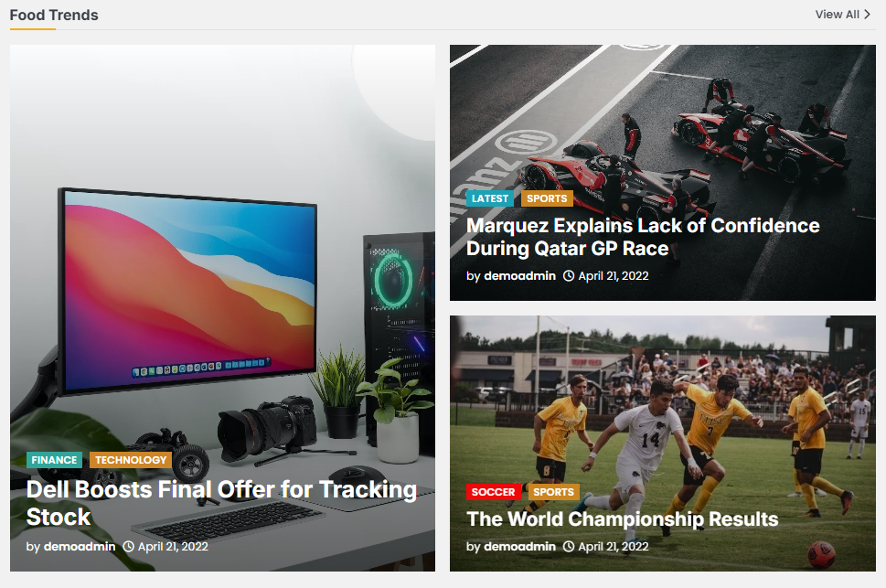Click SPORTS tag on World Championship article

pos(553,492)
